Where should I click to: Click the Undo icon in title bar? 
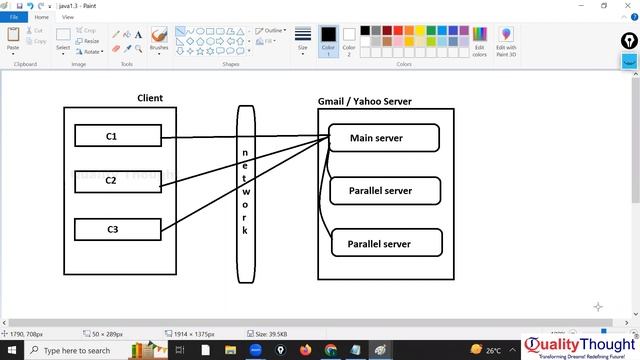[x=30, y=6]
